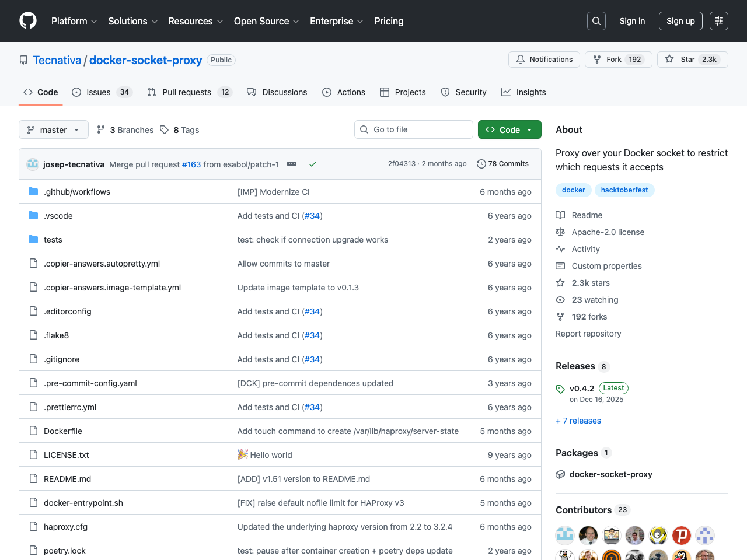The image size is (747, 560).
Task: Open the appearance settings icon top right
Action: (x=718, y=20)
